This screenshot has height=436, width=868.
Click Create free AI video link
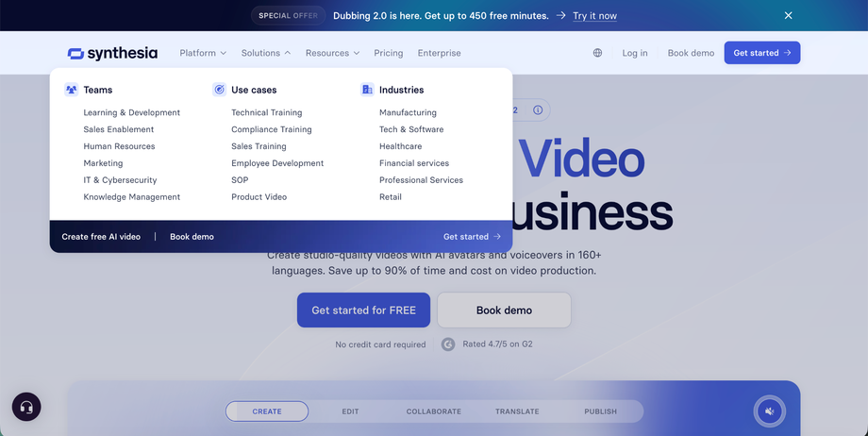pyautogui.click(x=101, y=237)
